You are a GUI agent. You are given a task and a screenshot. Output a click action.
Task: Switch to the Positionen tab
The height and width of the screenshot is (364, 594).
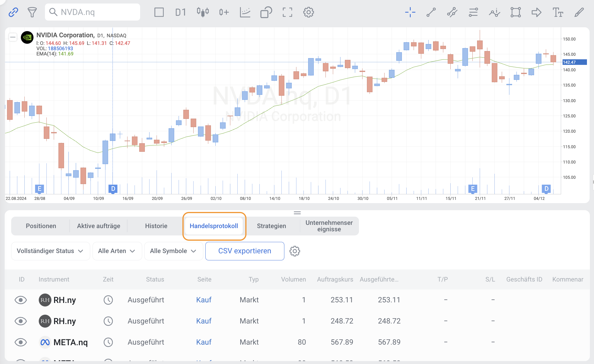tap(41, 226)
